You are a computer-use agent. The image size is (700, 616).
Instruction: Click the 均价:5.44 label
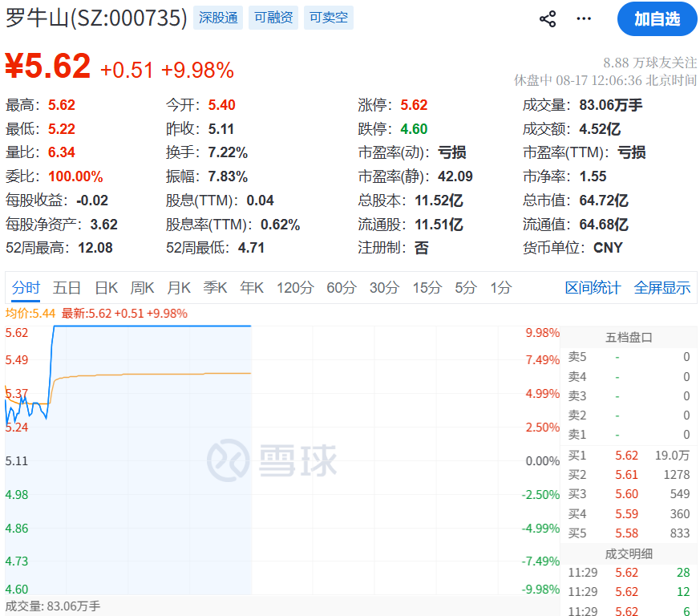[30, 313]
